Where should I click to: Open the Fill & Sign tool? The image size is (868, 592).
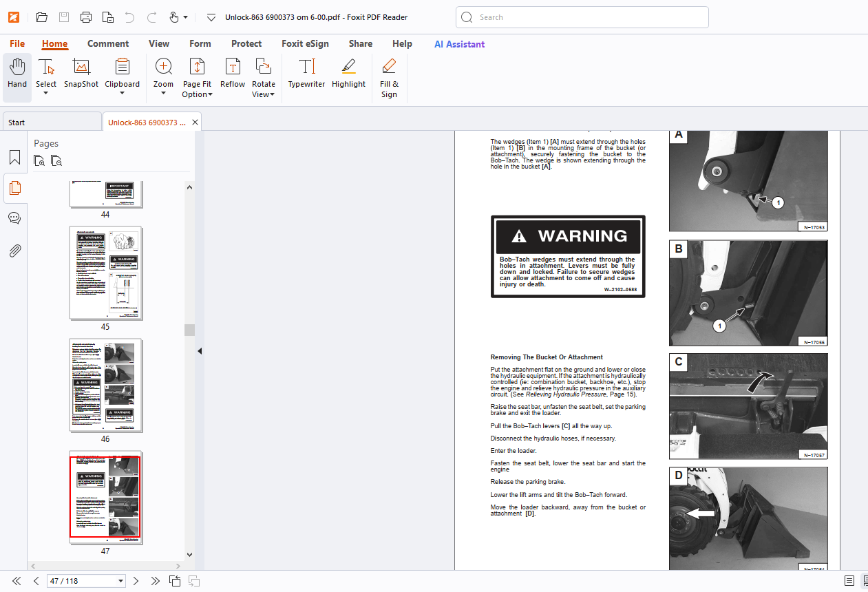click(389, 78)
